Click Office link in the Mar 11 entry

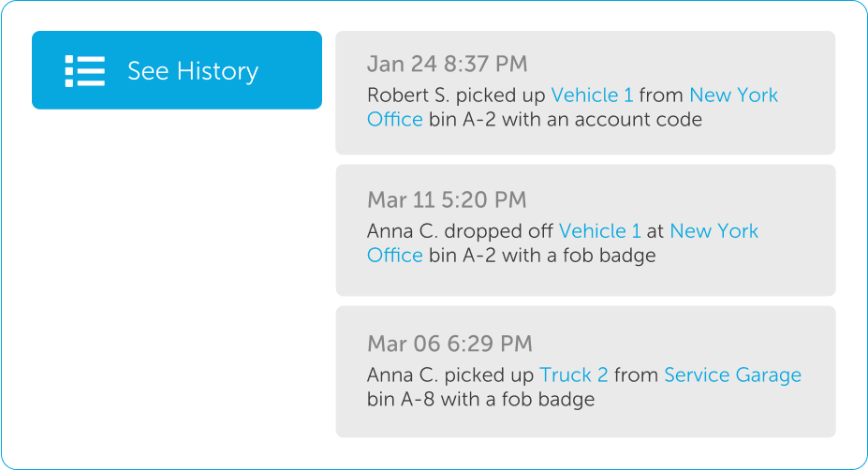(395, 256)
